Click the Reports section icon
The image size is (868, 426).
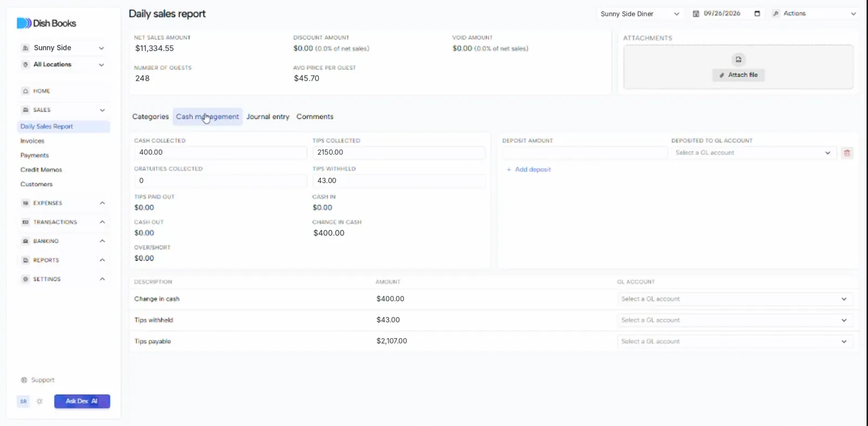[x=25, y=260]
